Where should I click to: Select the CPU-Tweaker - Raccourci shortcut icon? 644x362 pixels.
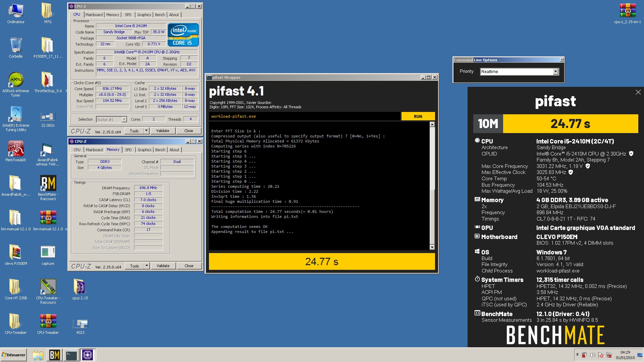[x=48, y=292]
